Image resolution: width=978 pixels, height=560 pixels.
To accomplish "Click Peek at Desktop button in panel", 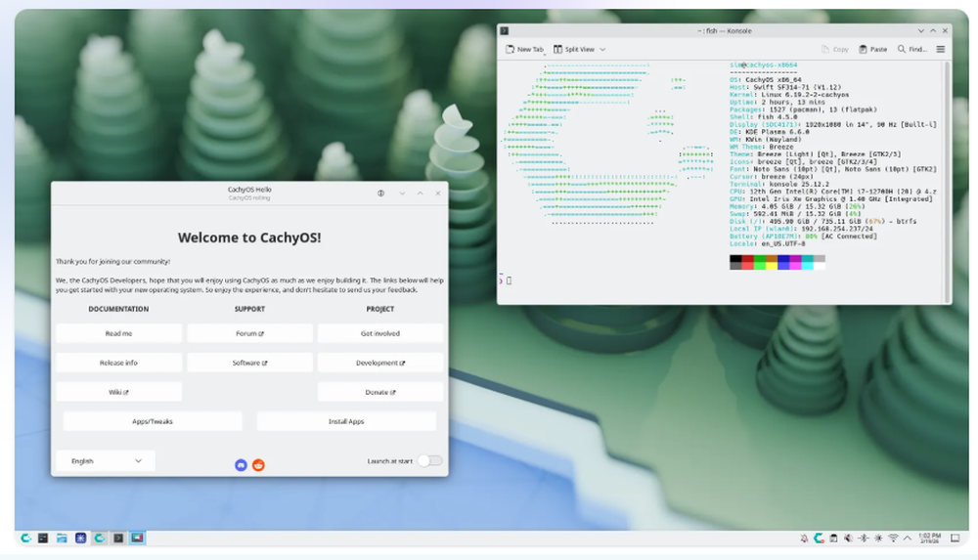I will coord(955,538).
